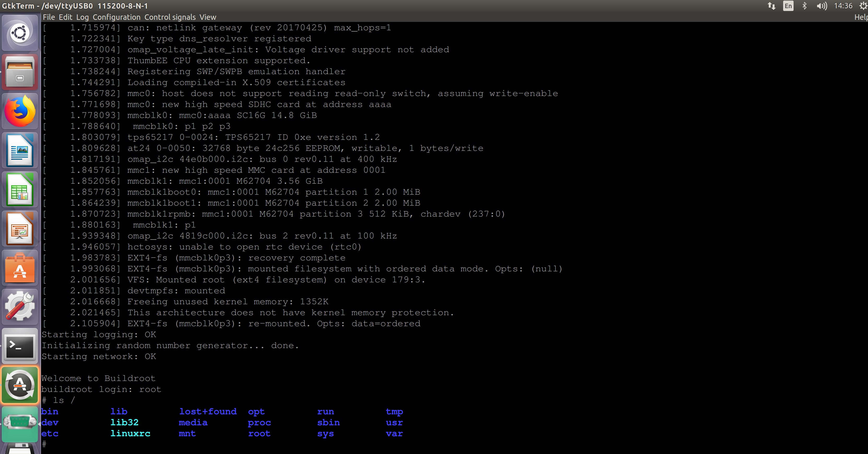Open the sound volume indicator
868x454 pixels.
click(822, 6)
